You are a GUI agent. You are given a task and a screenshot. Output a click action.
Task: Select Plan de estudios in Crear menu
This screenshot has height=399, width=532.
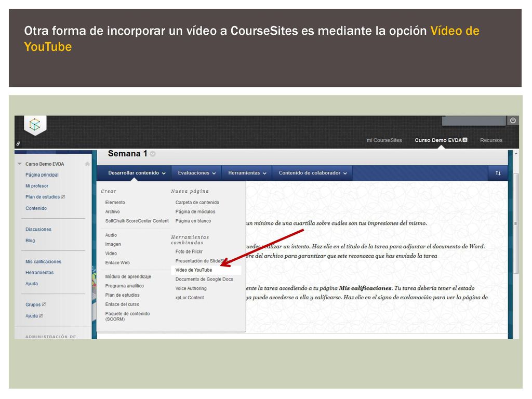point(122,295)
